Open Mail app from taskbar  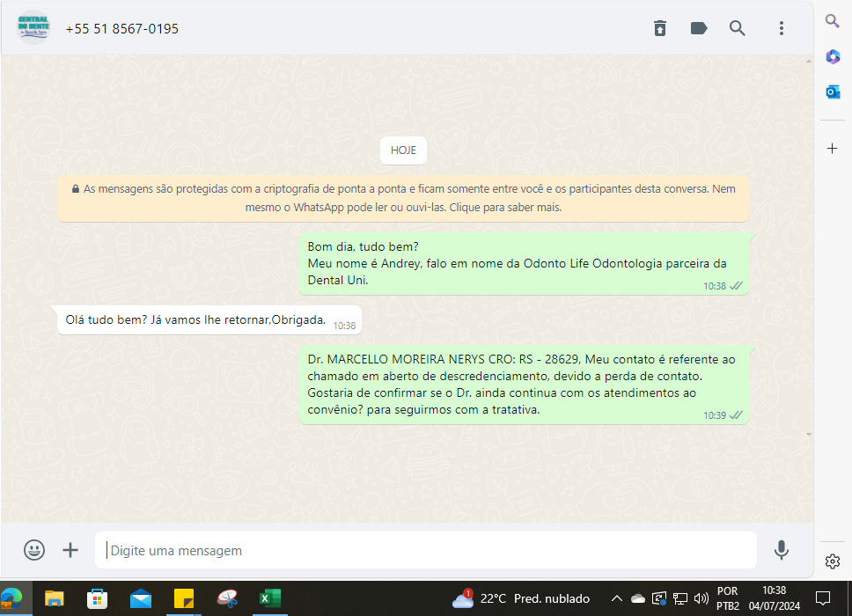pyautogui.click(x=141, y=598)
